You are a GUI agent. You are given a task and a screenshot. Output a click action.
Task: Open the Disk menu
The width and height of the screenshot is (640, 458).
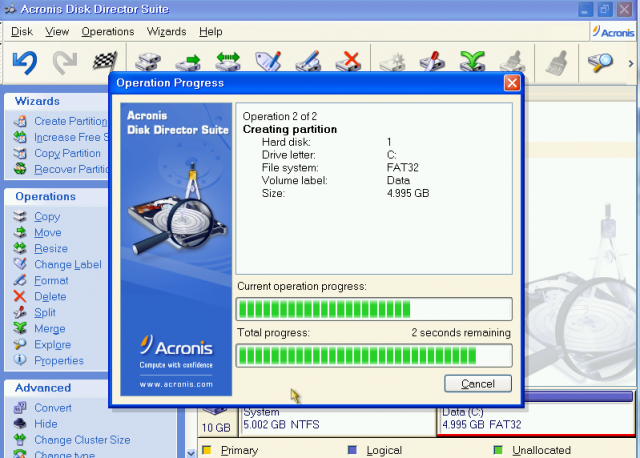22,31
